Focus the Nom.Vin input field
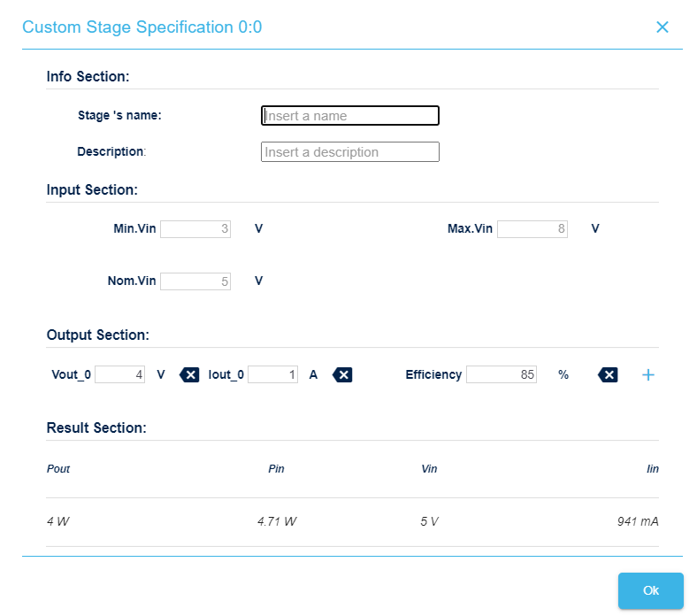 195,281
